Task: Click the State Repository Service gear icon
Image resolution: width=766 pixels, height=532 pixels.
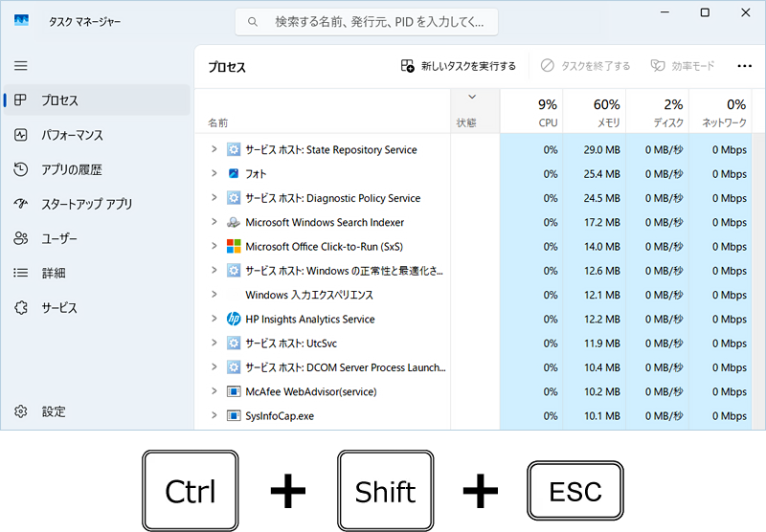Action: click(234, 149)
